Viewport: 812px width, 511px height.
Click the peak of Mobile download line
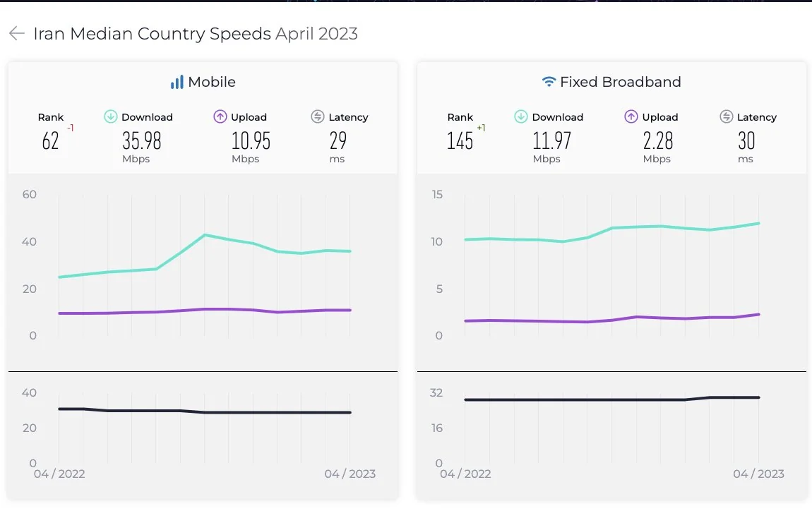(204, 235)
